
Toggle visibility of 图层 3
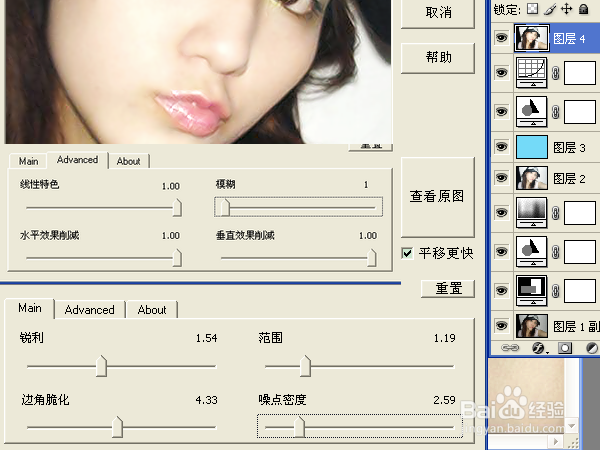click(x=502, y=147)
